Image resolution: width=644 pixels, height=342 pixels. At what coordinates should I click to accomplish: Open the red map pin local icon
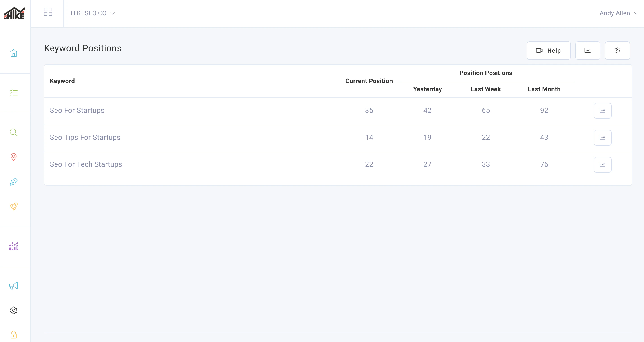pos(13,157)
